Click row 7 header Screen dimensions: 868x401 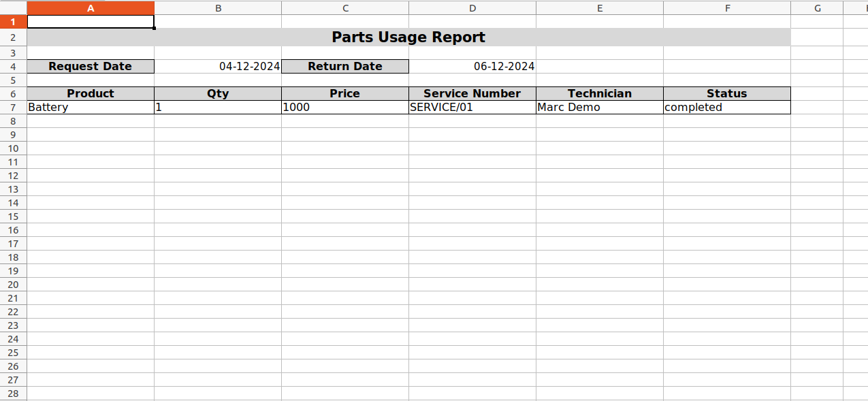pos(14,107)
